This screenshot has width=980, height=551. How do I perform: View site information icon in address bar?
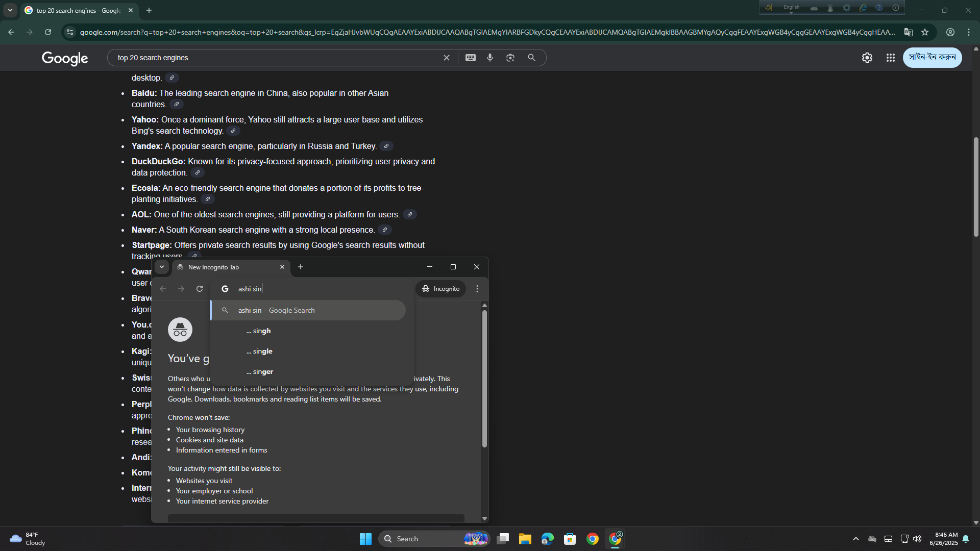[70, 32]
